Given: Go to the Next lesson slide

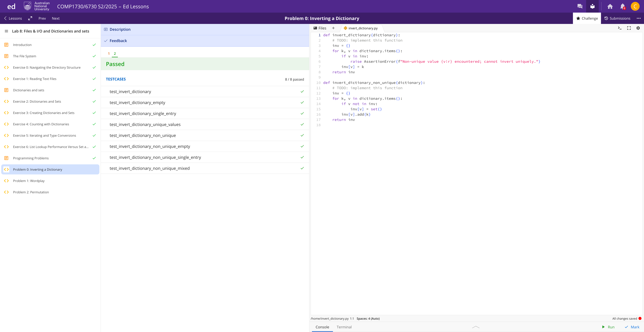Looking at the screenshot, I should point(55,18).
